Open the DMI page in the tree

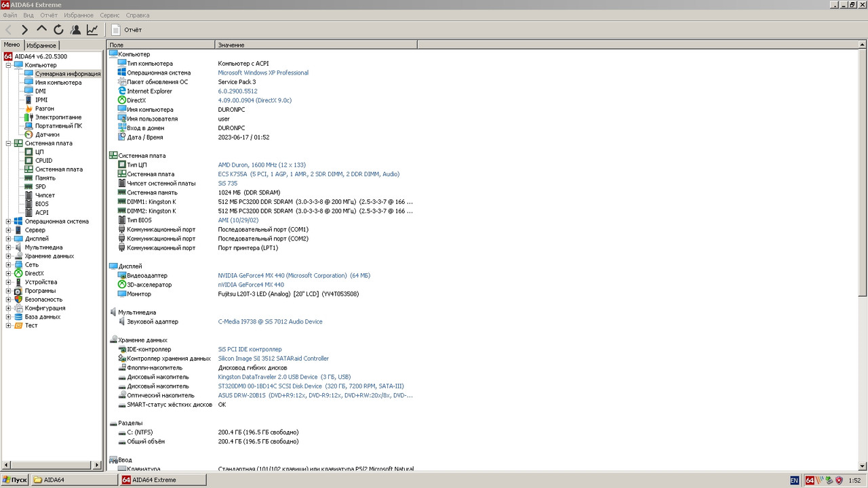pyautogui.click(x=41, y=91)
